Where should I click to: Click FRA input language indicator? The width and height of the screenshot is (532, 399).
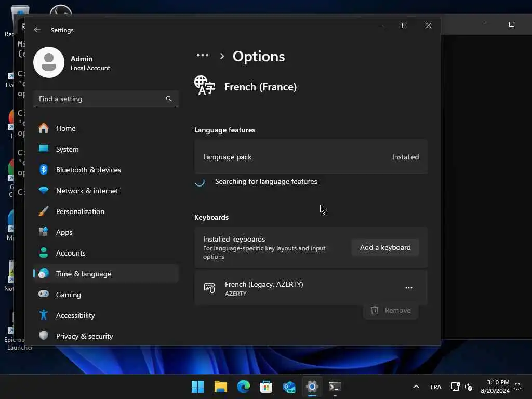point(436,387)
